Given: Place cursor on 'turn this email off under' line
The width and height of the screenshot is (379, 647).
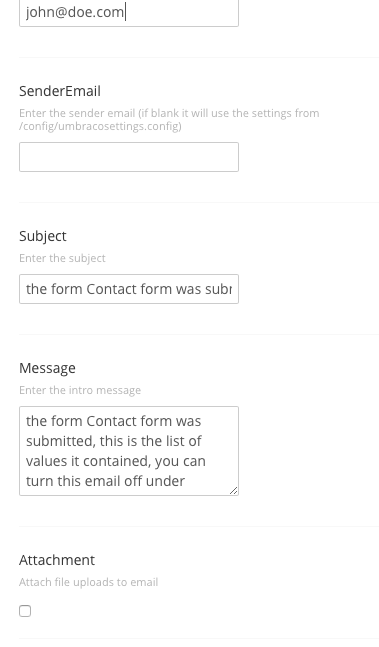Looking at the screenshot, I should [x=106, y=481].
